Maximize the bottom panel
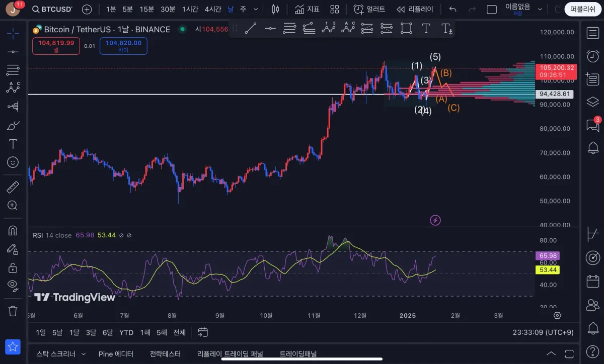The height and width of the screenshot is (364, 604). (x=569, y=354)
